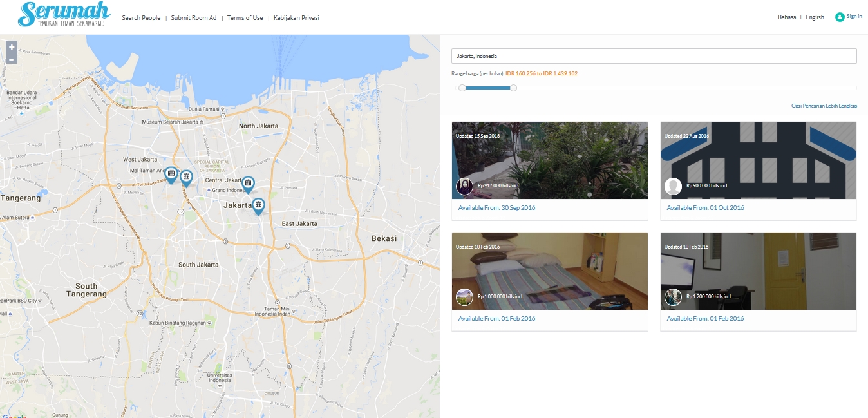Image resolution: width=868 pixels, height=418 pixels.
Task: Open bedroom listing photo Rp 1.000.000
Action: (550, 271)
